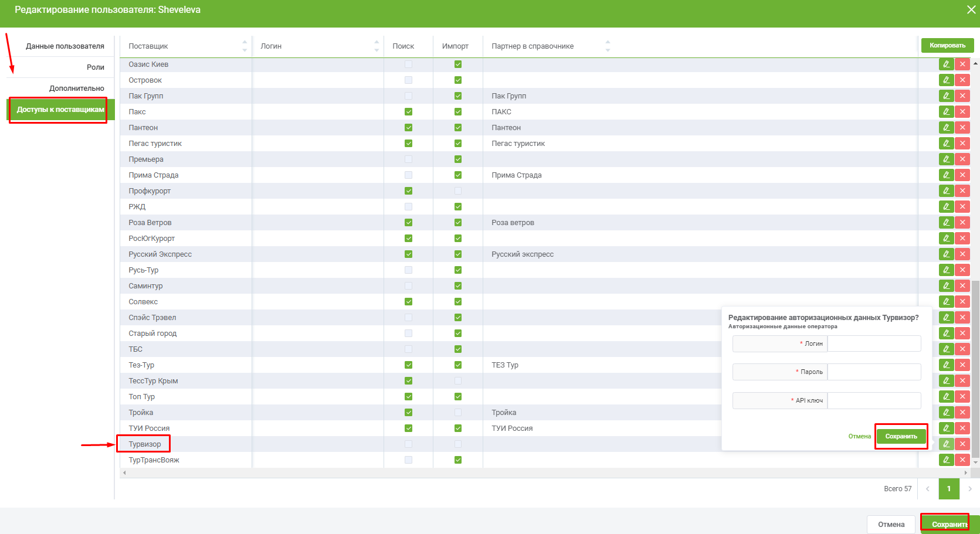Remove the Прима Страда row
This screenshot has height=534, width=980.
(962, 175)
